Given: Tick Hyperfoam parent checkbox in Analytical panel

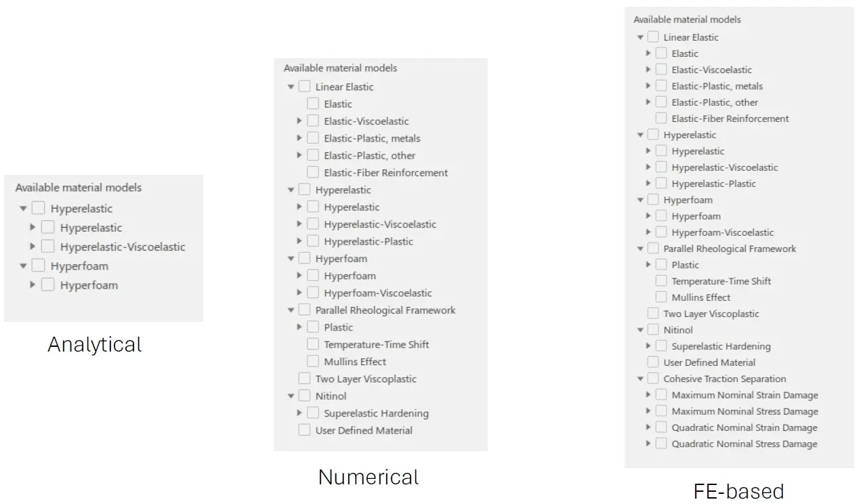Looking at the screenshot, I should coord(38,266).
